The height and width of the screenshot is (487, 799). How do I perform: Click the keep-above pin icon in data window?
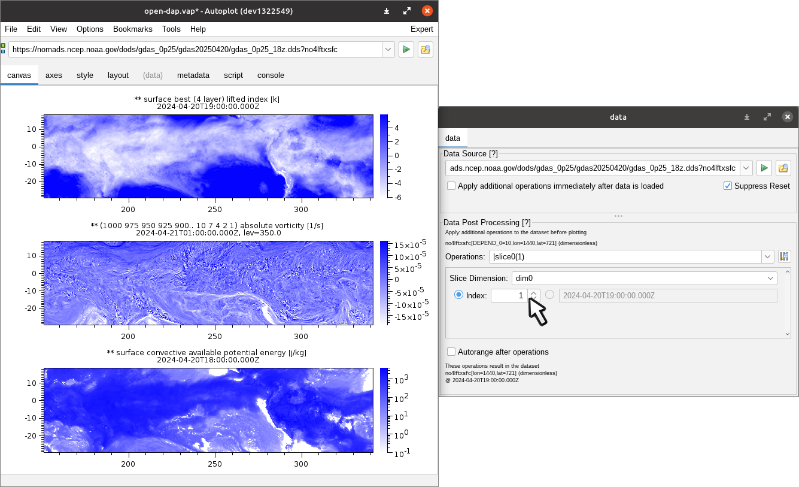pyautogui.click(x=746, y=117)
